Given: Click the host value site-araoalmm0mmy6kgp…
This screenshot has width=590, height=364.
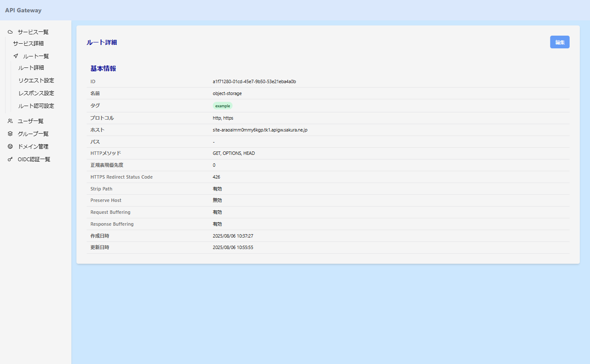Looking at the screenshot, I should 260,130.
